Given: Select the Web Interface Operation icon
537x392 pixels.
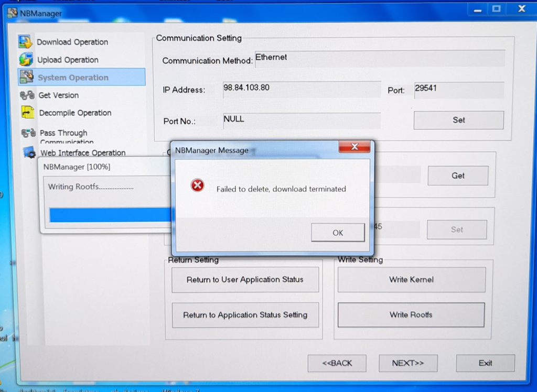Looking at the screenshot, I should tap(29, 152).
